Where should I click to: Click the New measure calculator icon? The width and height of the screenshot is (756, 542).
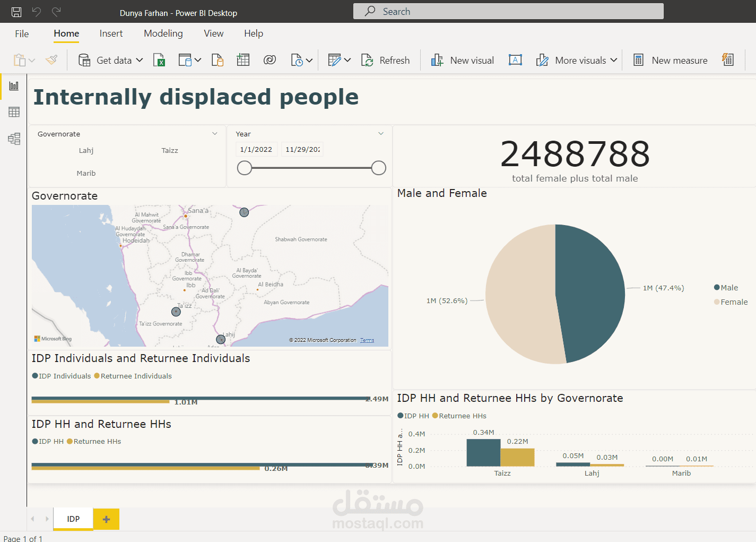click(x=639, y=60)
